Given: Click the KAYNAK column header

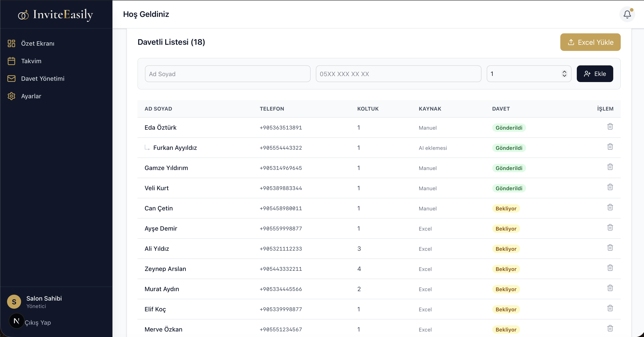Looking at the screenshot, I should tap(430, 109).
